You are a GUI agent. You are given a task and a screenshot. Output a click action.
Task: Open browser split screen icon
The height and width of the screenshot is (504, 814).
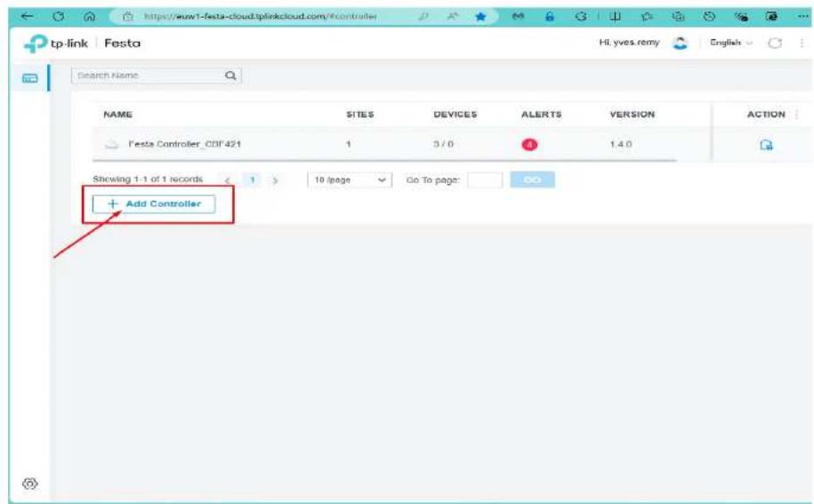(x=615, y=17)
